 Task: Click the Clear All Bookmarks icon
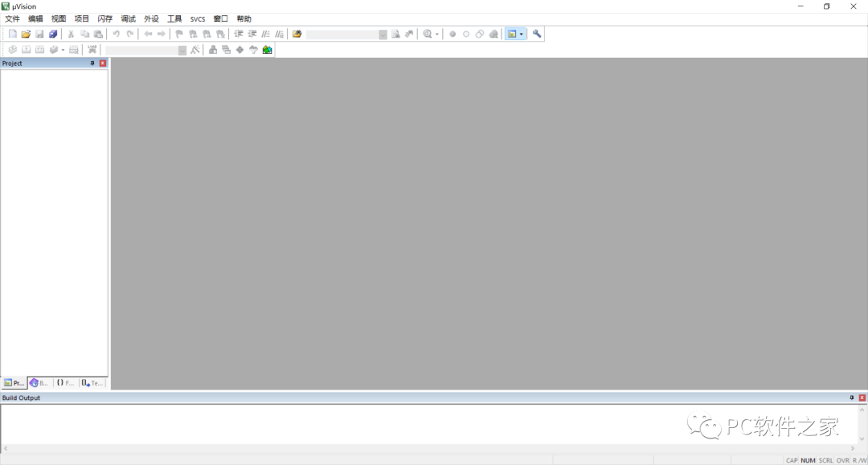[x=220, y=34]
